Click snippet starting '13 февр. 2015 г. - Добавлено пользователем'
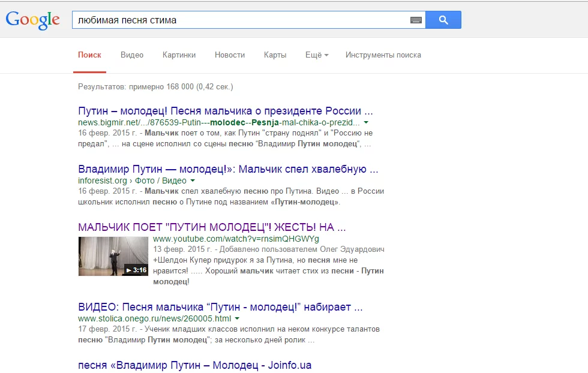The height and width of the screenshot is (373, 588). click(x=269, y=265)
